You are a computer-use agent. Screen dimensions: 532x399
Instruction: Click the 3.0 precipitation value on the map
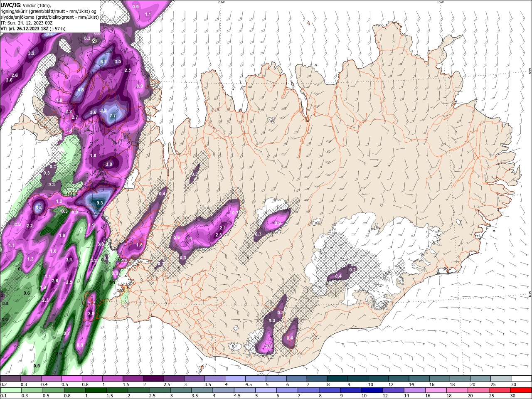click(109, 164)
